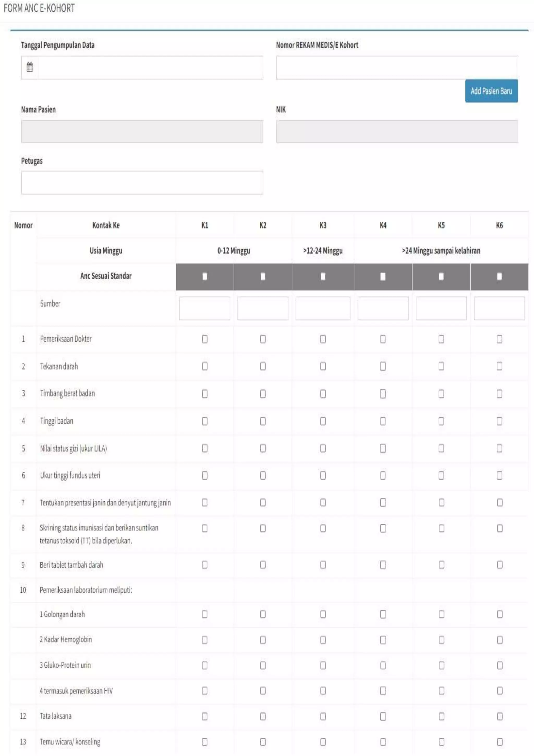534x756 pixels.
Task: Click the Nomor REKAM MEDIS/E Kohort field
Action: [x=397, y=68]
